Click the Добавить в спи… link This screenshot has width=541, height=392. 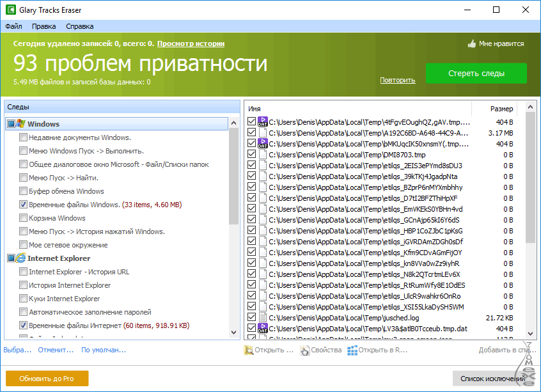click(x=507, y=350)
